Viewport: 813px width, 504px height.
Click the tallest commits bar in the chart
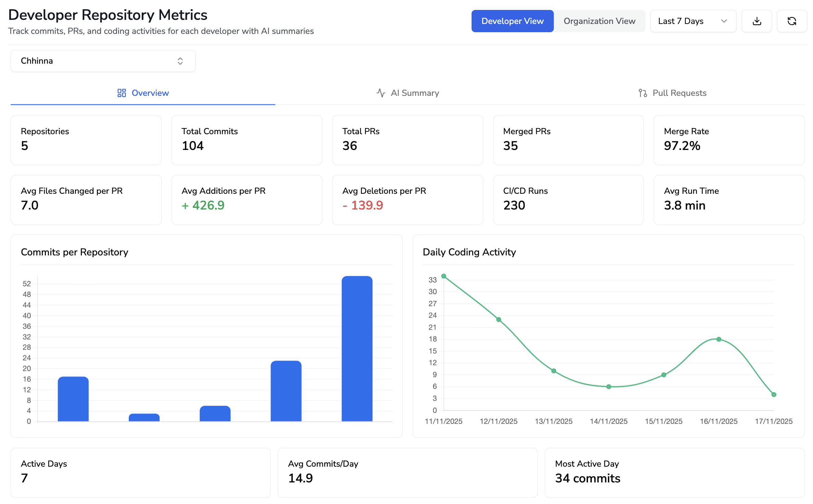click(x=357, y=349)
